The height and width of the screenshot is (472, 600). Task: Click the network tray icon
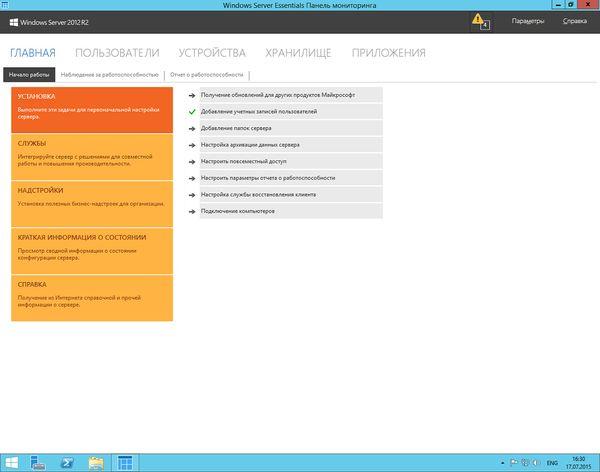point(525,463)
